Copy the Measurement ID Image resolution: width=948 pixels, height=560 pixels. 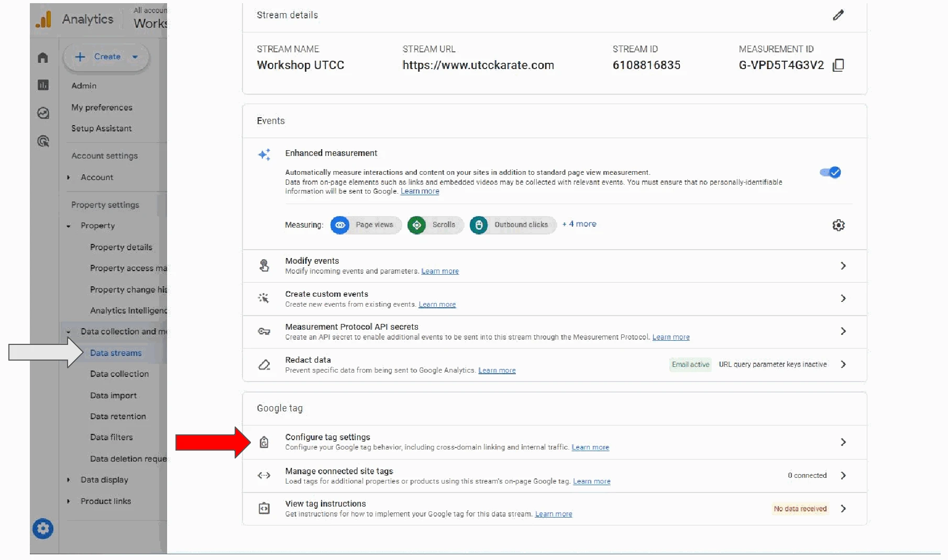pyautogui.click(x=838, y=65)
